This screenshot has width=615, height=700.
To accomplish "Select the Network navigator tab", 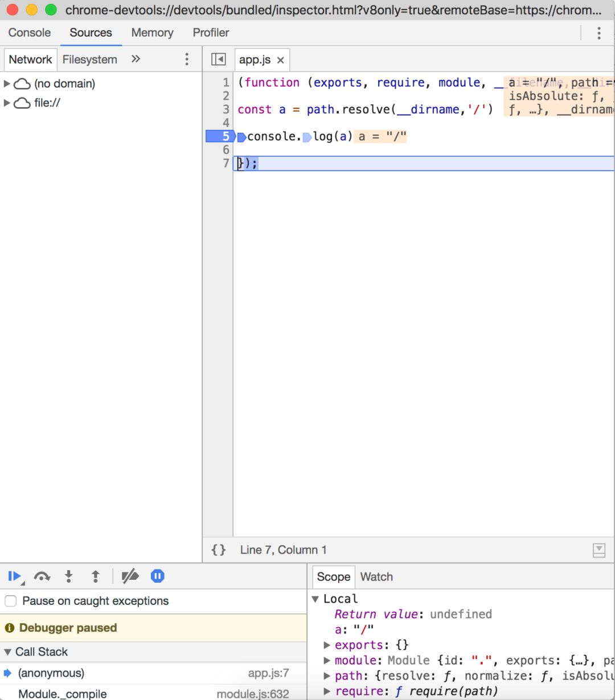I will [x=31, y=59].
